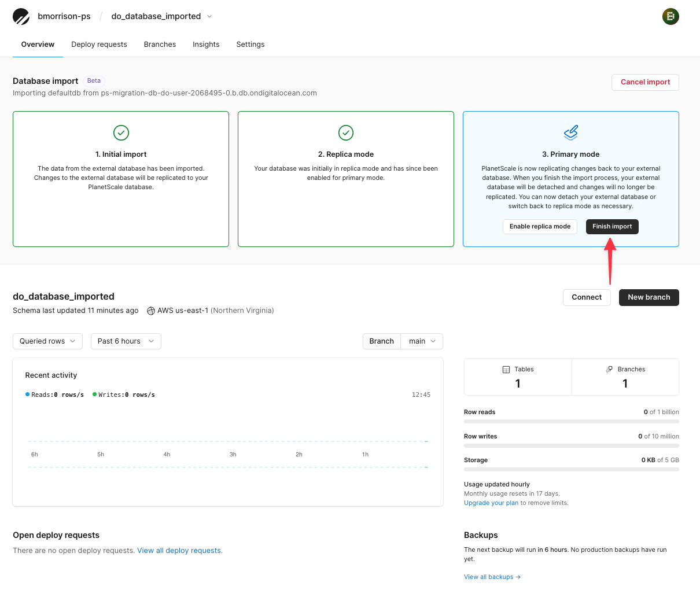Image resolution: width=700 pixels, height=601 pixels.
Task: Click the PlanetScale logo icon
Action: (x=21, y=17)
